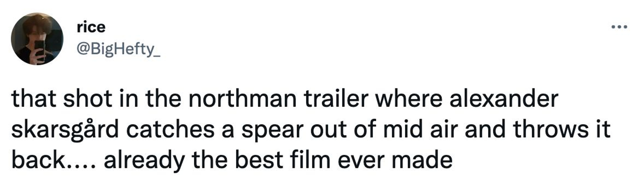
Task: Click rice's profile avatar photo
Action: (37, 39)
